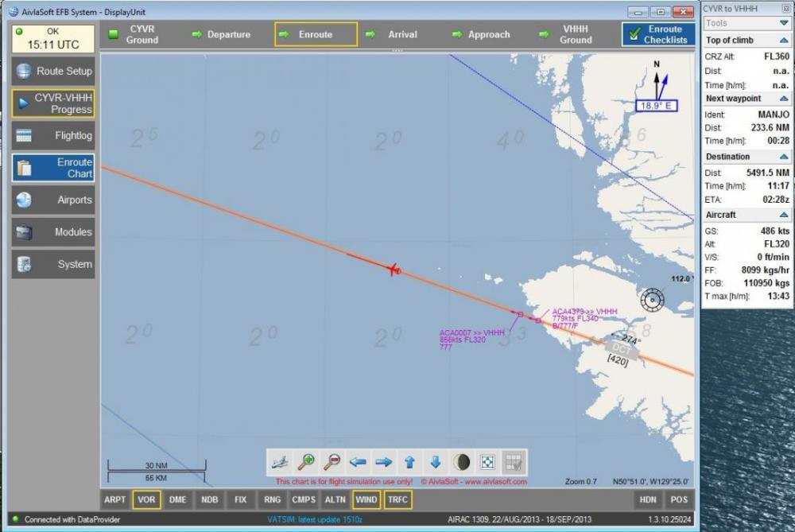Click the green arrow beside Departure
795x532 pixels.
pyautogui.click(x=196, y=34)
